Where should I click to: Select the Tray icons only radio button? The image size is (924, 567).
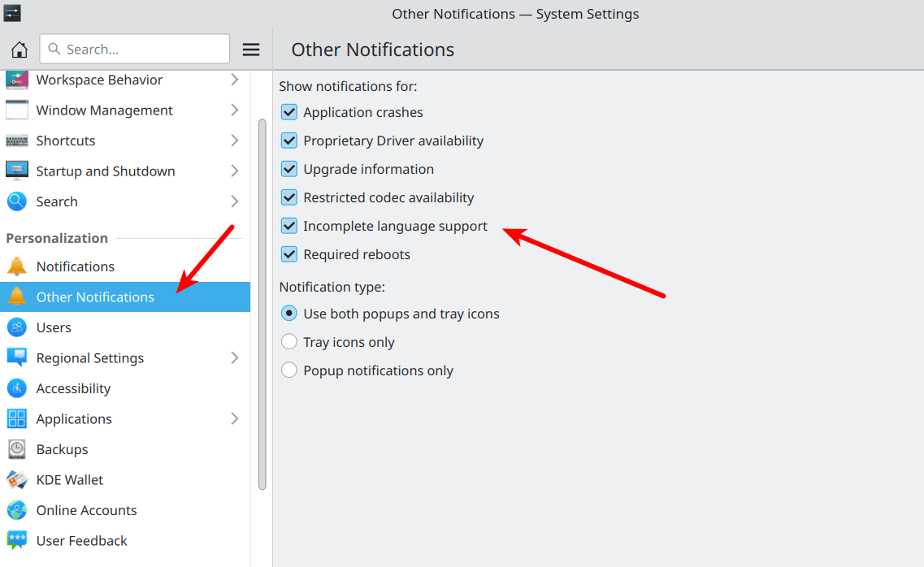tap(288, 341)
